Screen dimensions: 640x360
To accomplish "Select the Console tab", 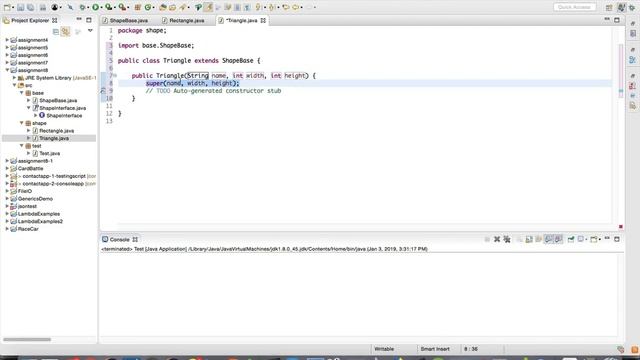I will (120, 240).
